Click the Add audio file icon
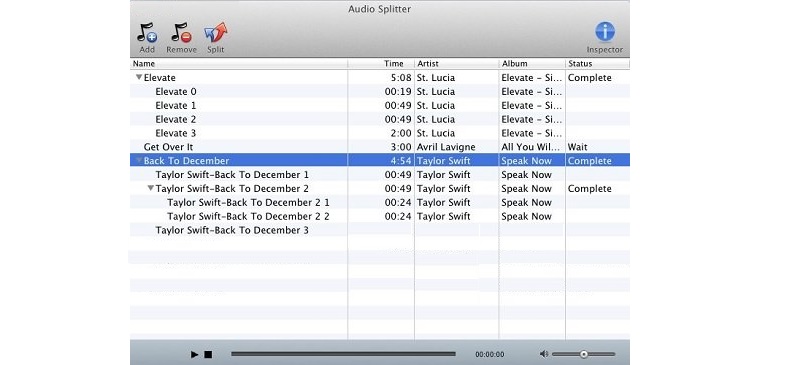Image resolution: width=800 pixels, height=365 pixels. point(147,33)
